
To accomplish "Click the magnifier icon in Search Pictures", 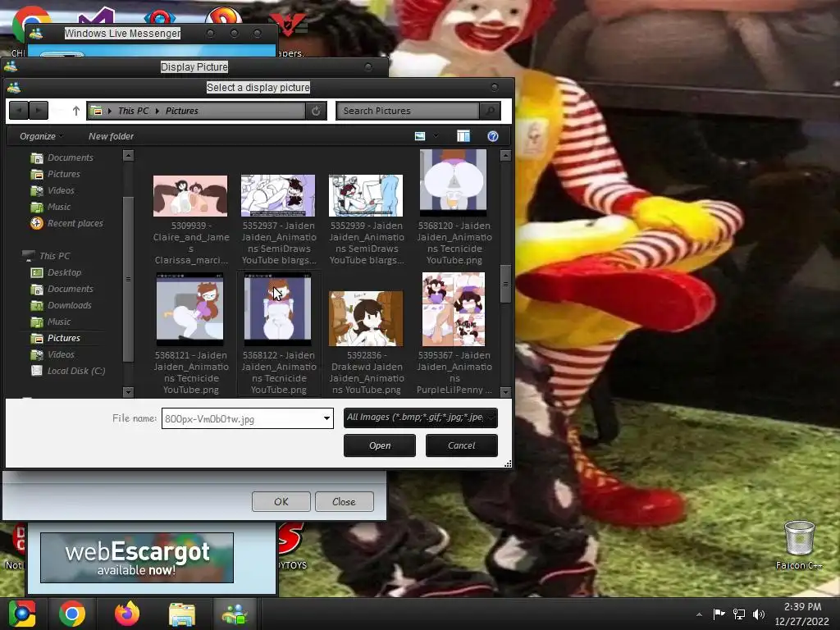I will coord(490,111).
